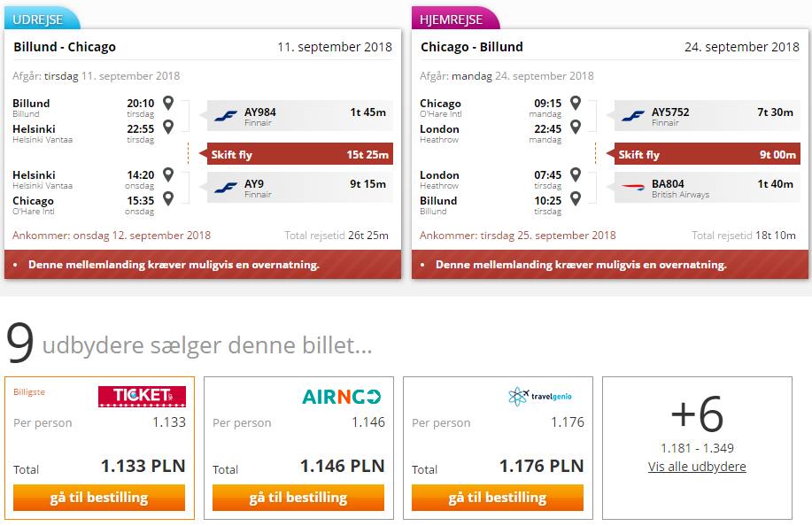
Task: Click the AirNGo provider logo
Action: (x=341, y=397)
